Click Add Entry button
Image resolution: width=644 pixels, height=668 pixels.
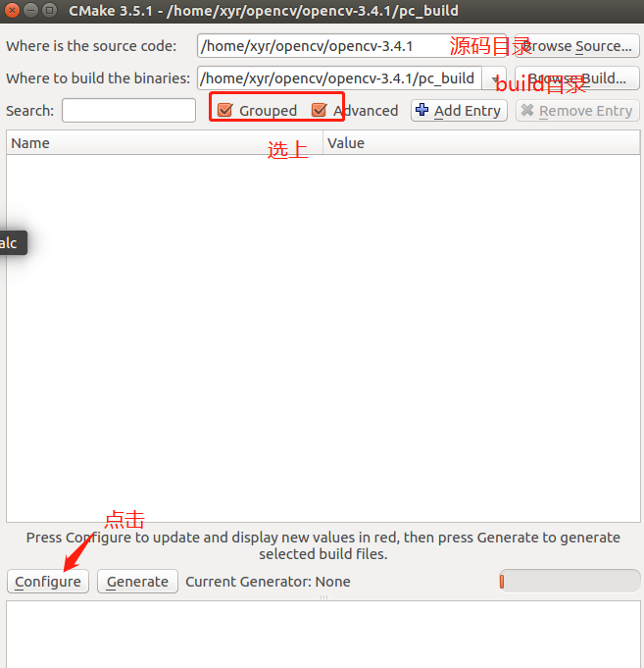459,110
